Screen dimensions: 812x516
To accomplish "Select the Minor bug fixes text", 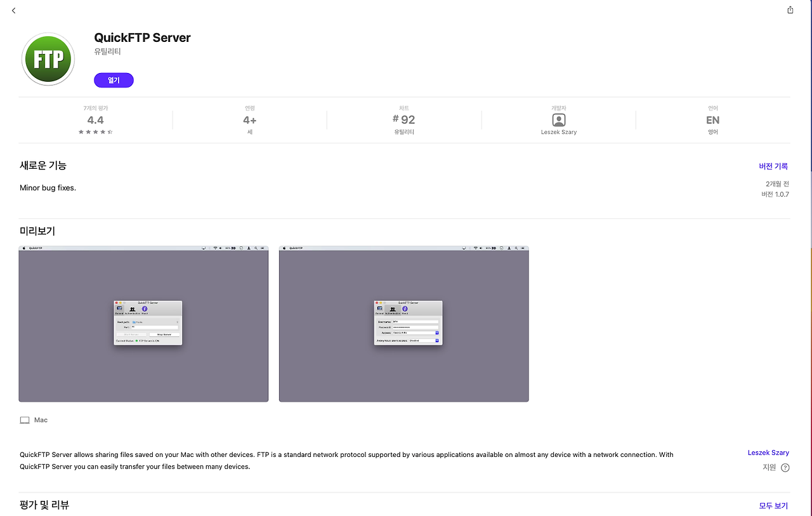I will pos(48,188).
